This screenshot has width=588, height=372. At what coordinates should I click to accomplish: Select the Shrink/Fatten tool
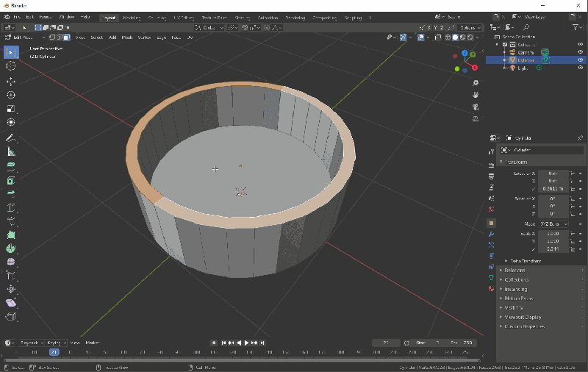tap(11, 289)
